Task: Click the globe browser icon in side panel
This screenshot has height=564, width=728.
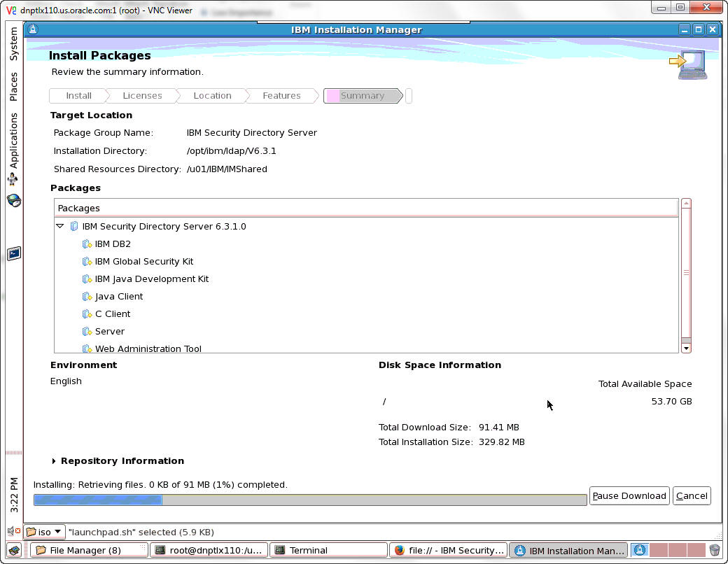Action: (14, 201)
